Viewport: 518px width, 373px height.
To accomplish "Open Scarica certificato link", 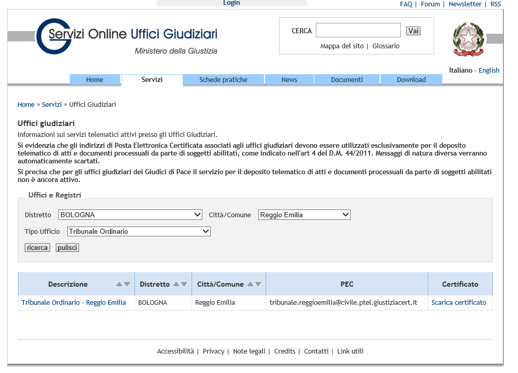I will pos(459,302).
